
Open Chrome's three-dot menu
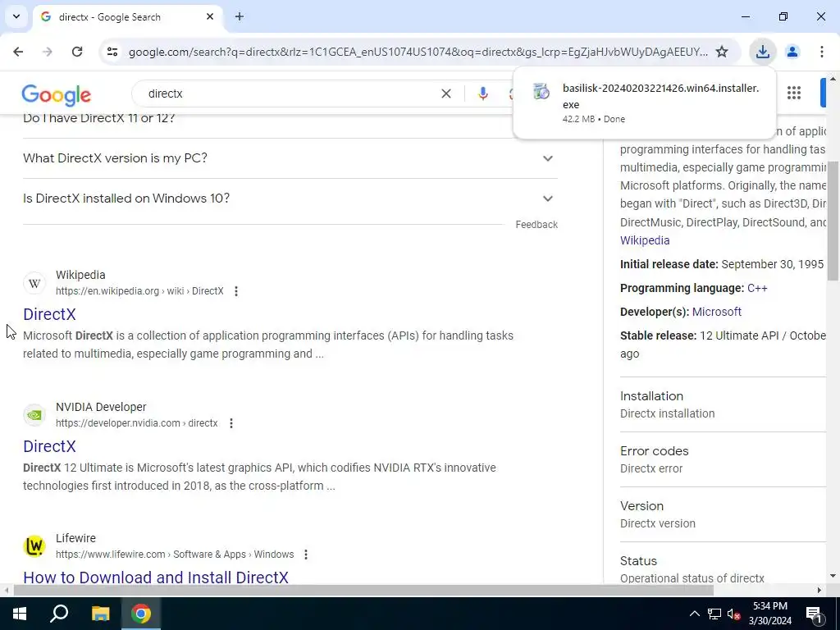pyautogui.click(x=821, y=52)
